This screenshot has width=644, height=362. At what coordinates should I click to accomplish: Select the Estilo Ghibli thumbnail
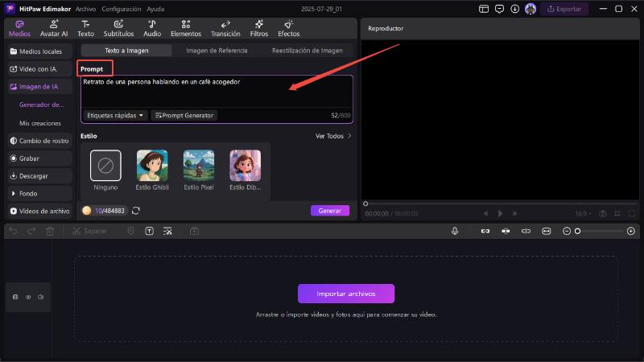coord(152,170)
